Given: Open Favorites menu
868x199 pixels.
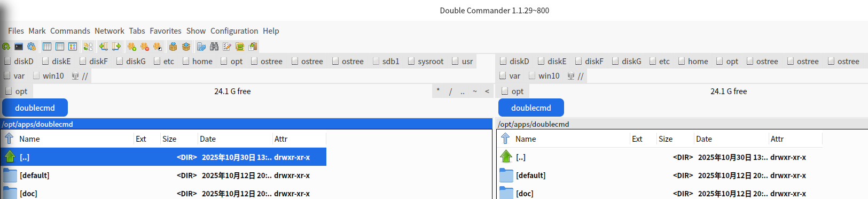Looking at the screenshot, I should click(166, 31).
